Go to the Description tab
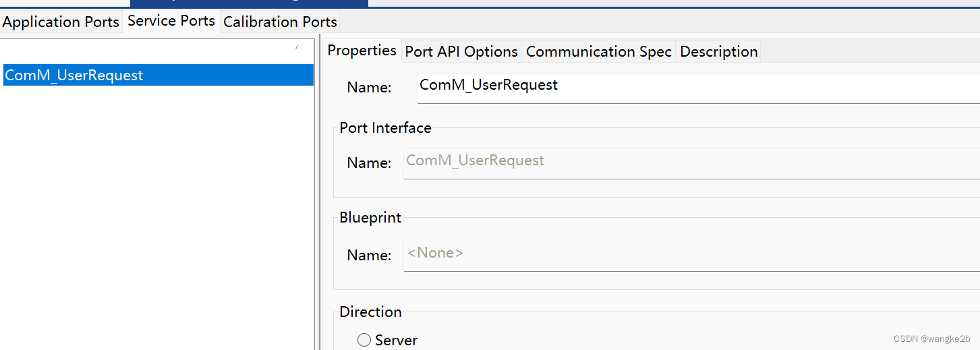Image resolution: width=980 pixels, height=350 pixels. point(719,51)
